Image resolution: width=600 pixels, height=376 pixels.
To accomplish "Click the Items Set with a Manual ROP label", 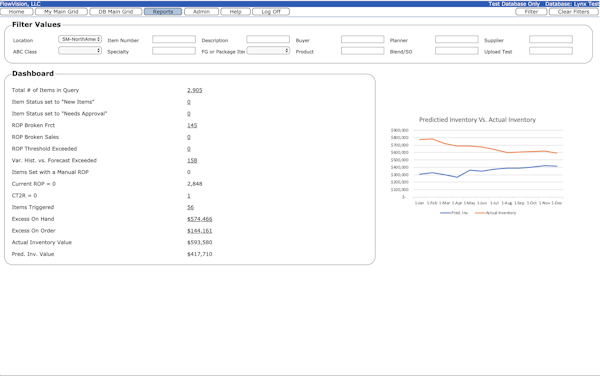I will pos(50,172).
